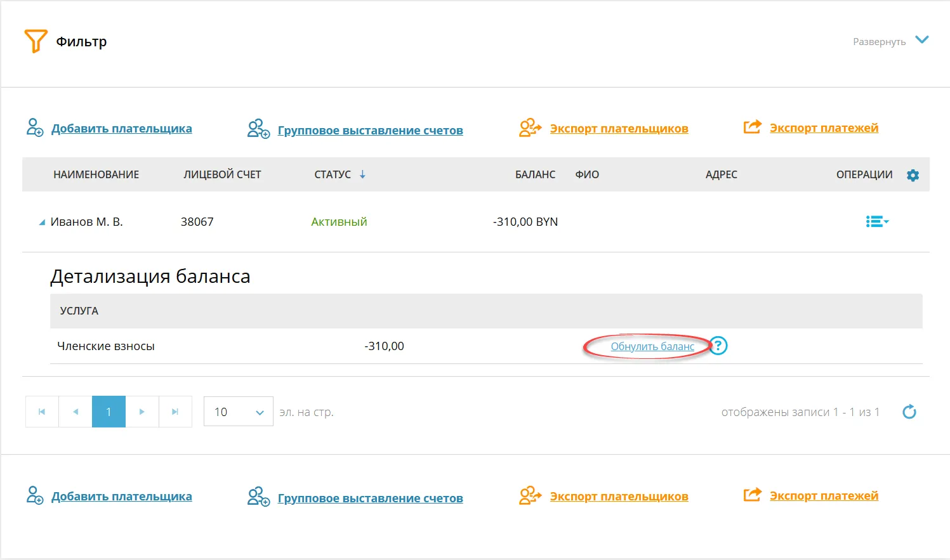Sort by the СТАТУС column header
Viewport: 950px width, 560px height.
[x=333, y=174]
